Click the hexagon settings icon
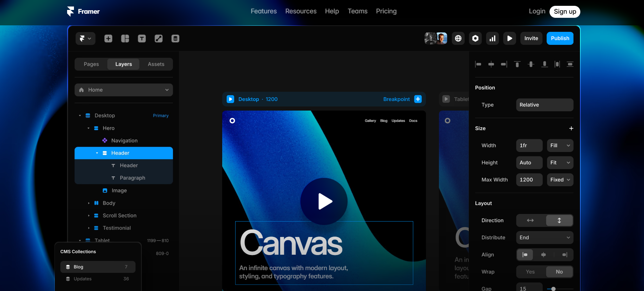The image size is (644, 291). coord(475,38)
